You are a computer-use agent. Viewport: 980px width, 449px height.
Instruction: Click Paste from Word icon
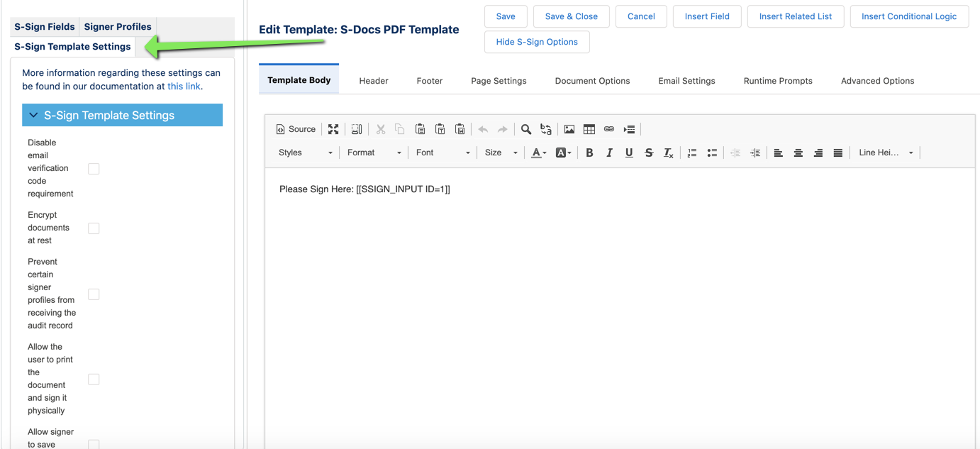pyautogui.click(x=460, y=129)
